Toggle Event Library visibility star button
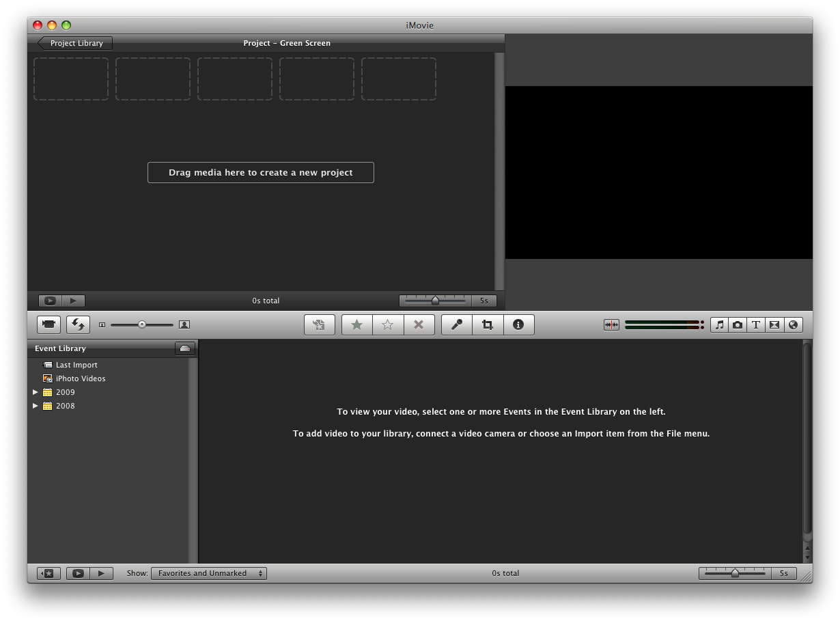840x621 pixels. pyautogui.click(x=48, y=573)
